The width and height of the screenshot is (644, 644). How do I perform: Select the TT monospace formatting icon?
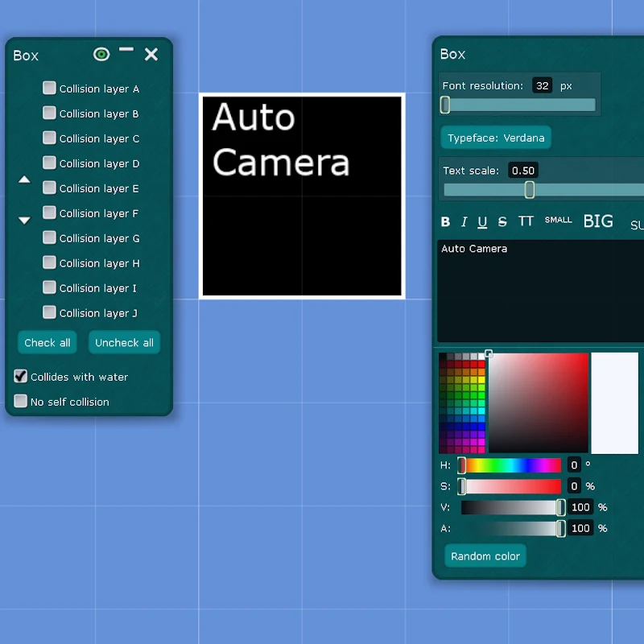coord(525,221)
